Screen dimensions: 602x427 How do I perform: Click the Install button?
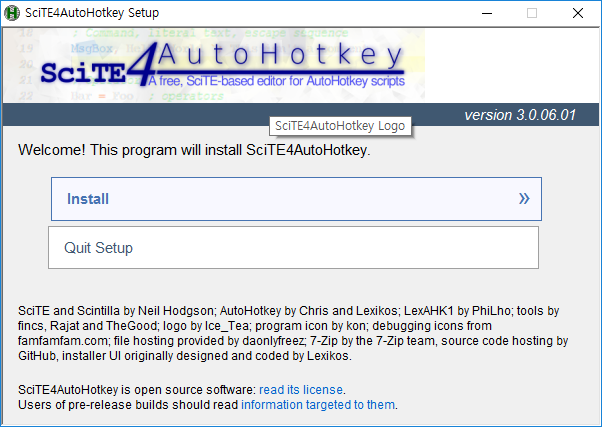[x=296, y=199]
